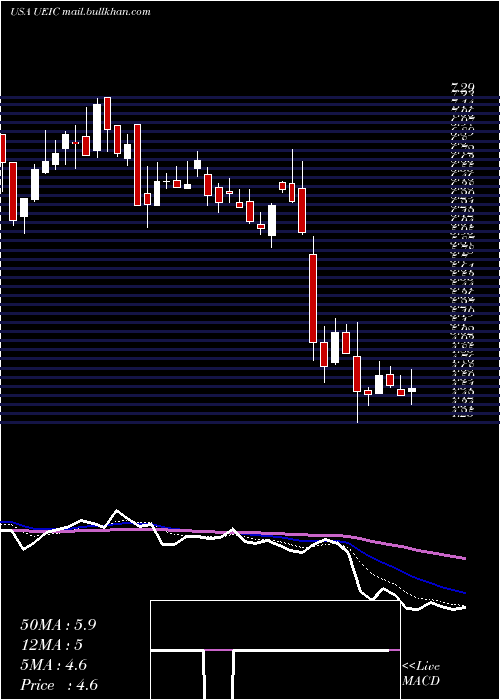
Task: Click the '50MA : 5.9' label
Action: pos(58,625)
